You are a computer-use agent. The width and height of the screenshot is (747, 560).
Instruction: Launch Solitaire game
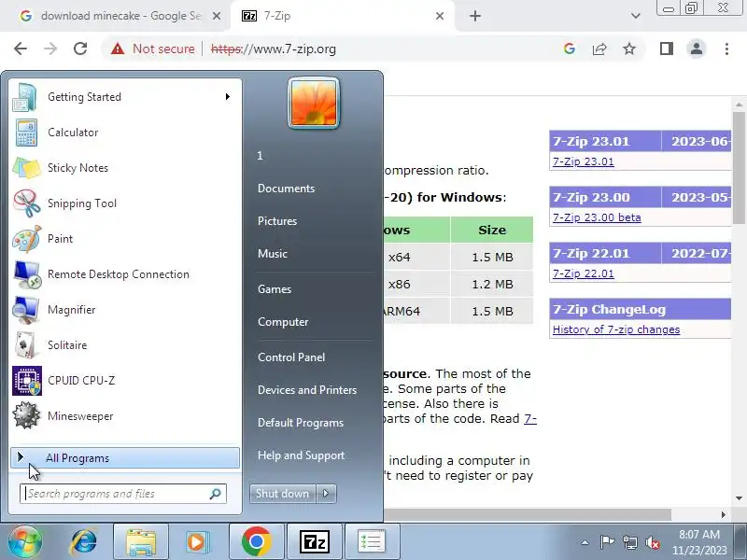click(x=124, y=345)
